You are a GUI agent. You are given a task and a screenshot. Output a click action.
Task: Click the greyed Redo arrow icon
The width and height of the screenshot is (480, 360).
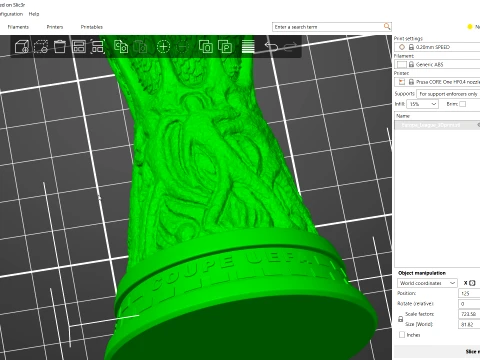[290, 47]
